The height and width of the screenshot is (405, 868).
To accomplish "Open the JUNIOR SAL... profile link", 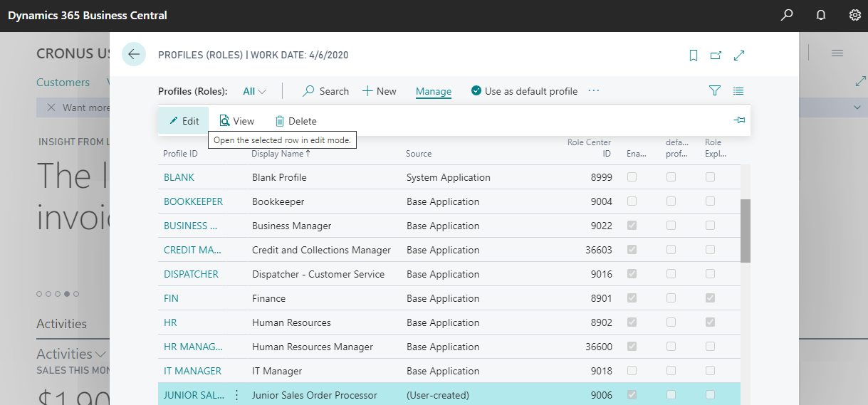I will pyautogui.click(x=194, y=395).
